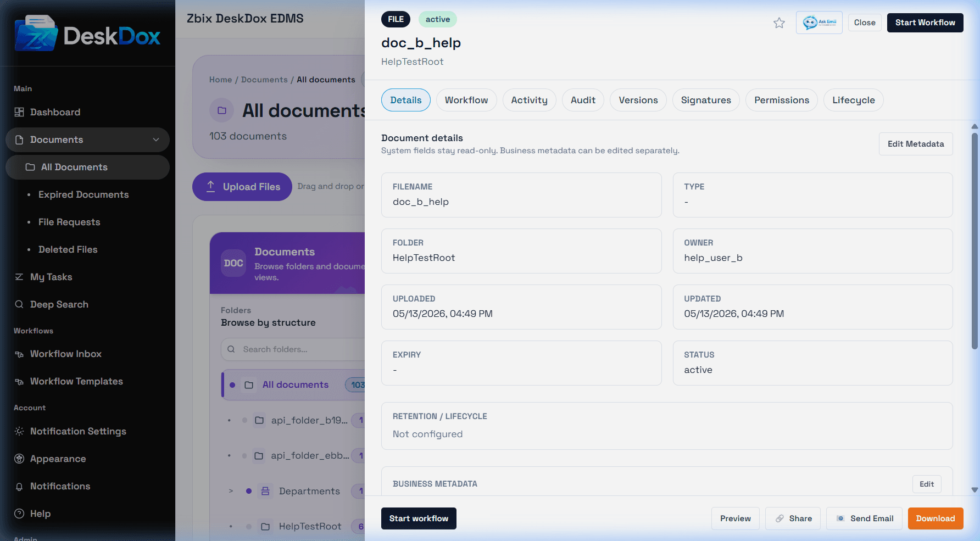Image resolution: width=980 pixels, height=541 pixels.
Task: Collapse the Documents sidebar menu chevron
Action: pyautogui.click(x=156, y=140)
